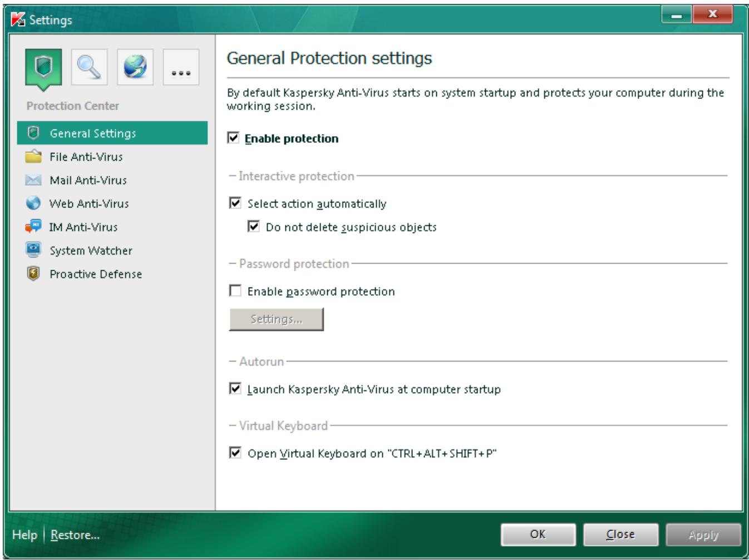
Task: Click the Proactive Defense shield icon
Action: 33,273
